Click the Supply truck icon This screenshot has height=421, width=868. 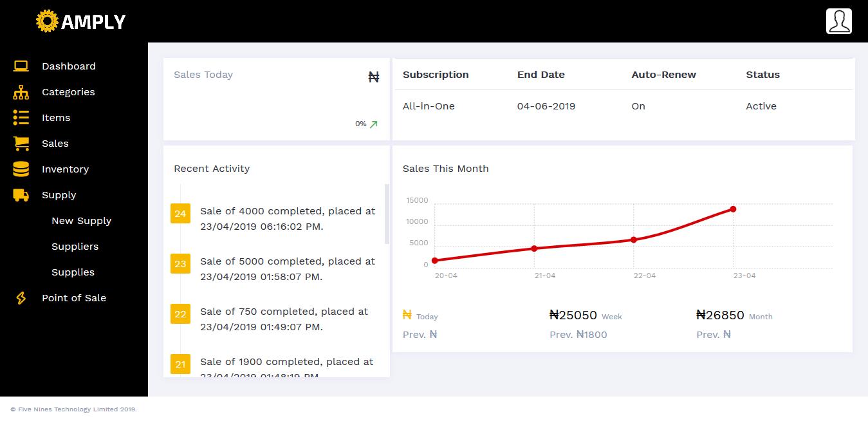click(x=21, y=195)
